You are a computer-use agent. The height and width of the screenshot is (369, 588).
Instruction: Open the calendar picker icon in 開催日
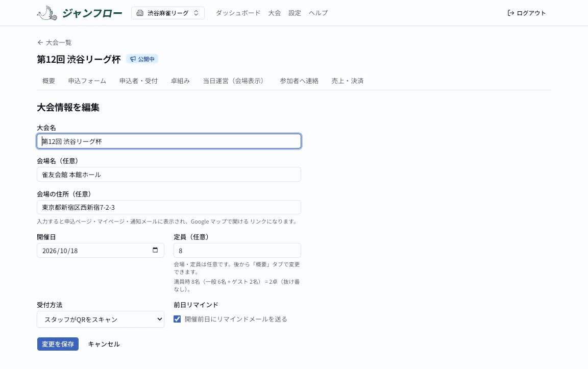(155, 250)
